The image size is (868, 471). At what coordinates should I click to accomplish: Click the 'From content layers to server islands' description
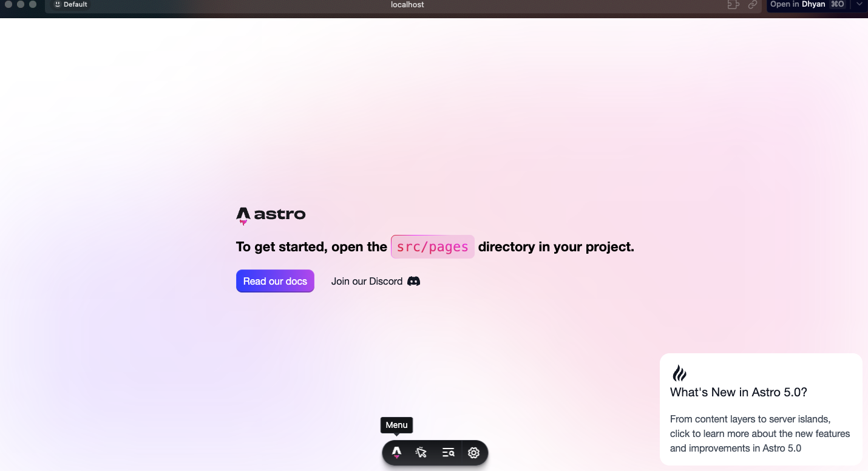coord(760,433)
